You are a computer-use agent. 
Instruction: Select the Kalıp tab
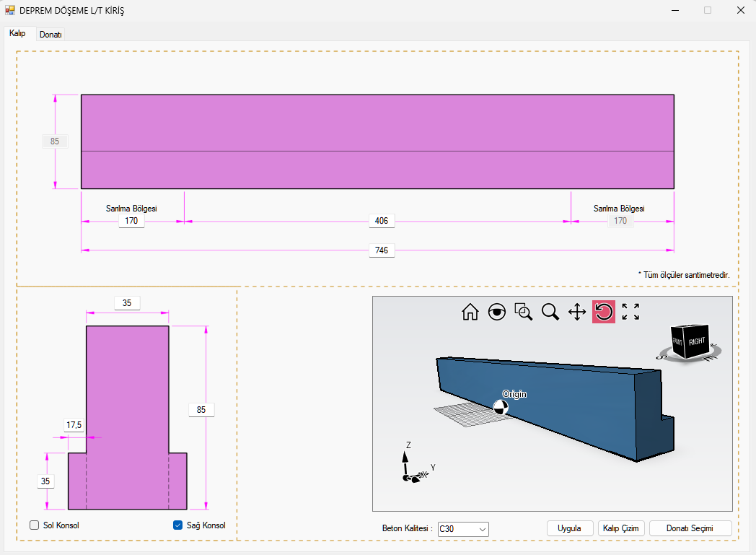point(18,34)
